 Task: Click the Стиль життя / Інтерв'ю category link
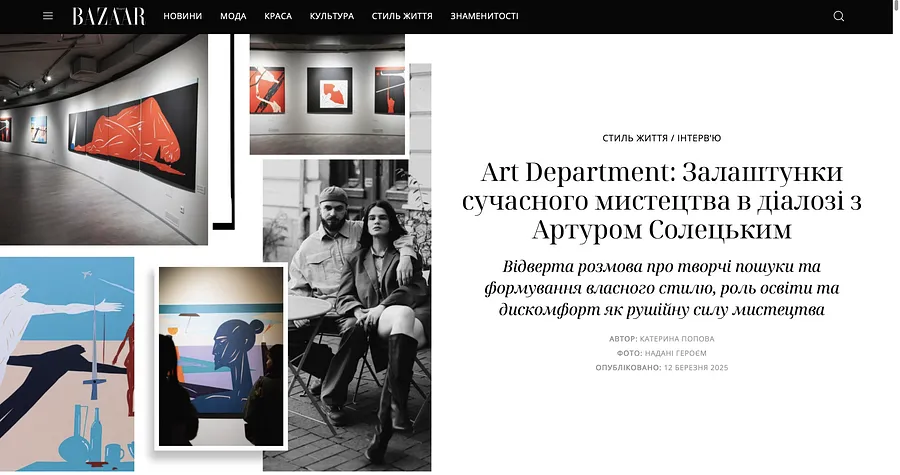point(662,138)
